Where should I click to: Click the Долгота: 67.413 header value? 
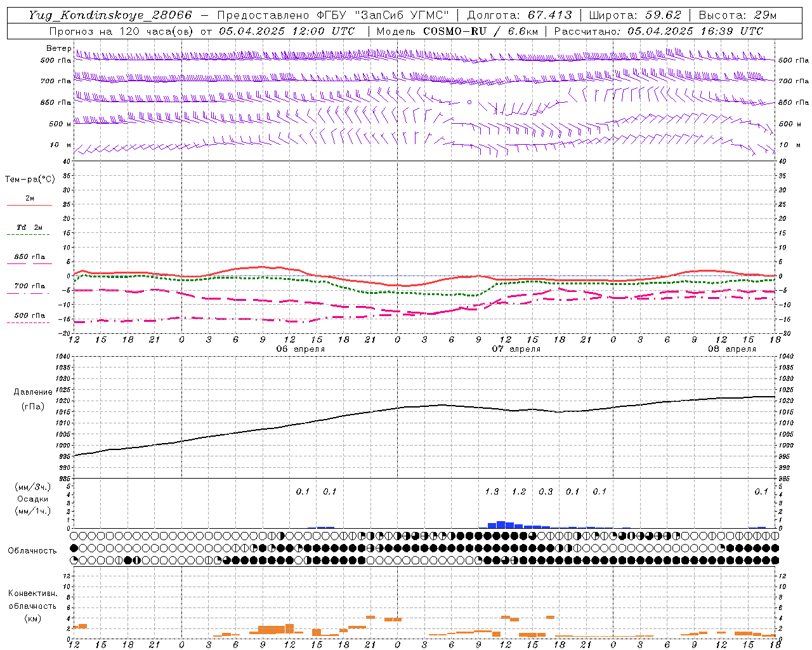520,15
